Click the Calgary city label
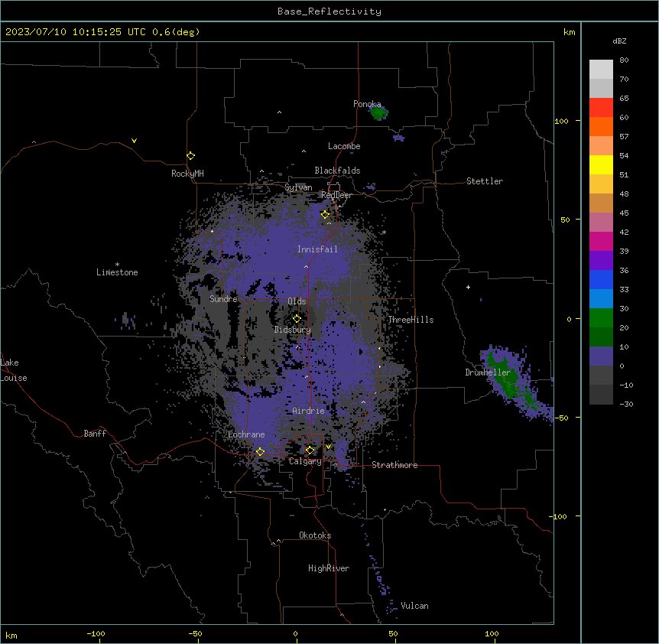 [305, 461]
